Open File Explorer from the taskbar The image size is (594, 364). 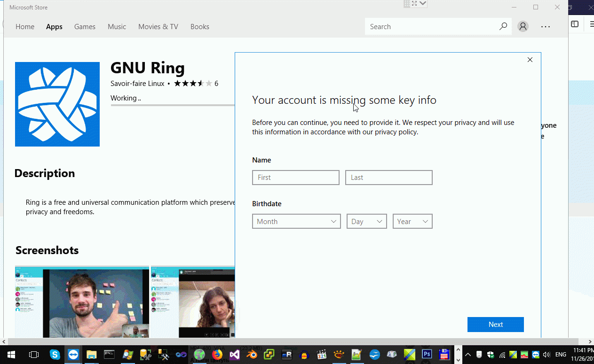coord(91,355)
